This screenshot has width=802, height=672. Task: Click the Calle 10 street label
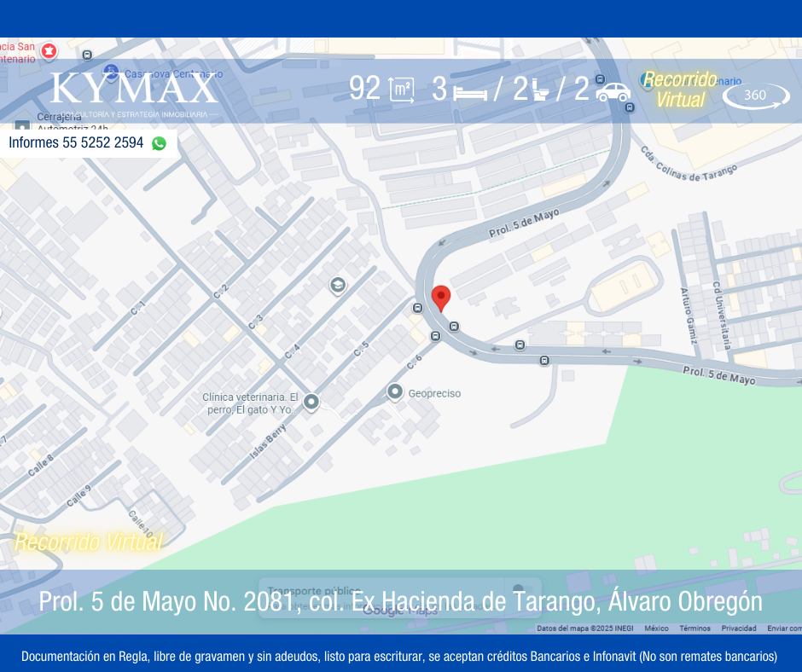pyautogui.click(x=140, y=524)
